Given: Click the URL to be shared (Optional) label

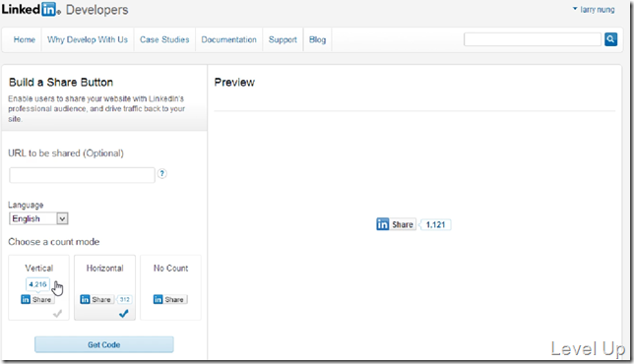Looking at the screenshot, I should 66,153.
